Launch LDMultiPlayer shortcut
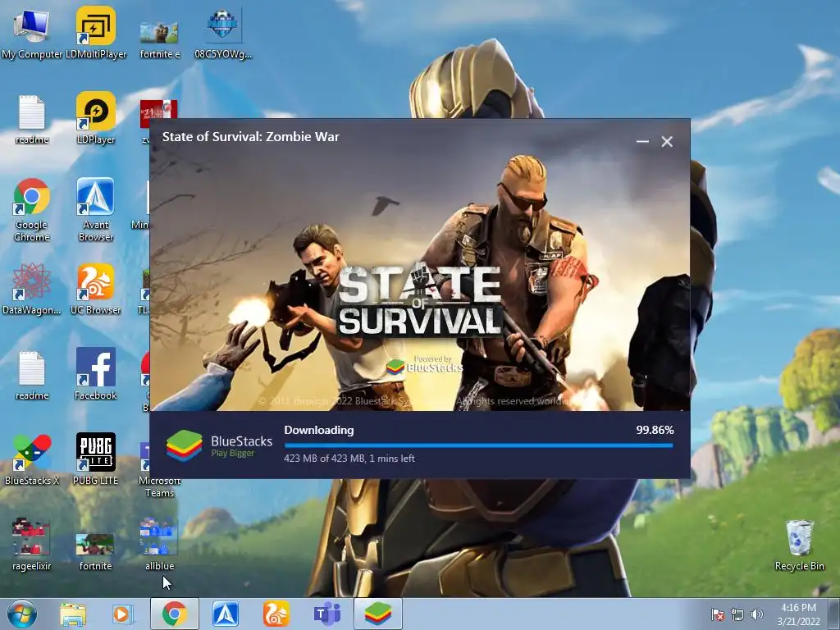The height and width of the screenshot is (630, 840). pos(96,32)
